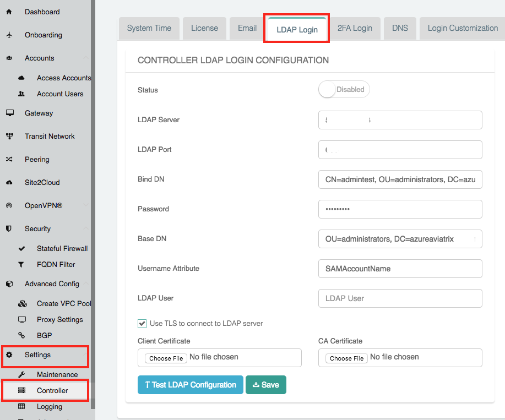
Task: Click the Site2Cloud cloud icon
Action: [9, 182]
